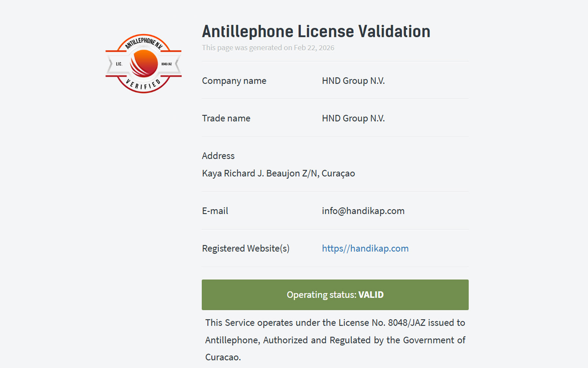
Task: Click the VERIFIED text on the seal
Action: point(143,85)
